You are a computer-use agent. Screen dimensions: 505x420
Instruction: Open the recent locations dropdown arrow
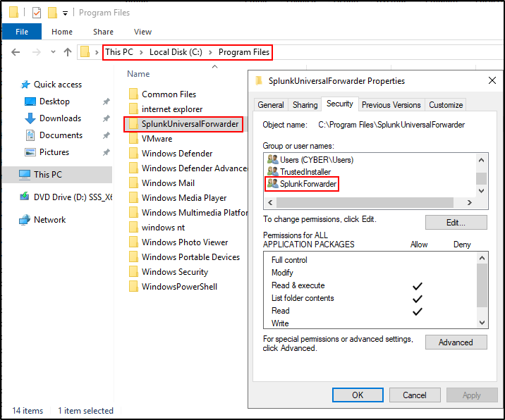click(x=53, y=52)
